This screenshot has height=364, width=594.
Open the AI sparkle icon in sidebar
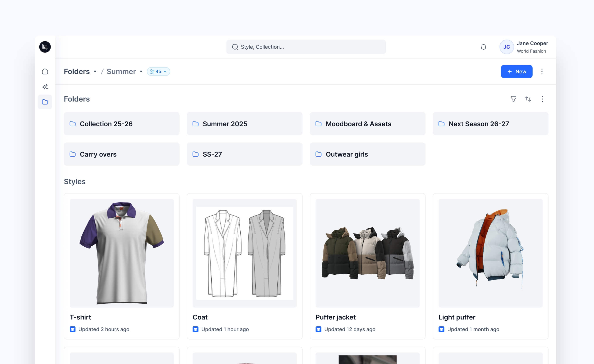coord(45,87)
